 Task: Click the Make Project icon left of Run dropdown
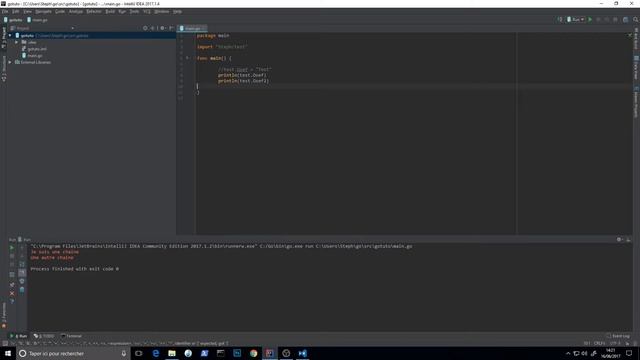coord(560,19)
